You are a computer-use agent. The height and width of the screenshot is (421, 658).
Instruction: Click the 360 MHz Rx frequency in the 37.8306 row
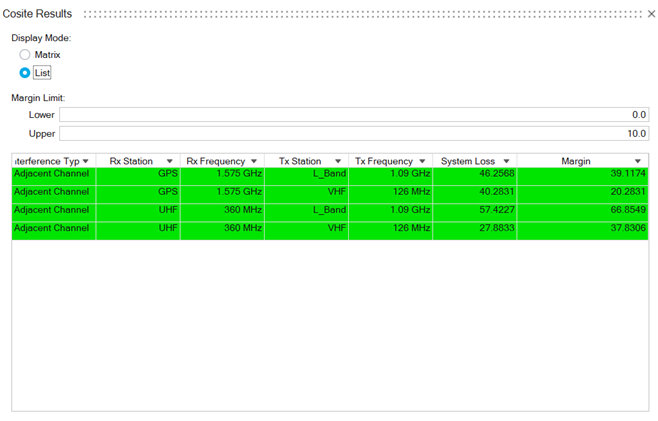point(243,227)
